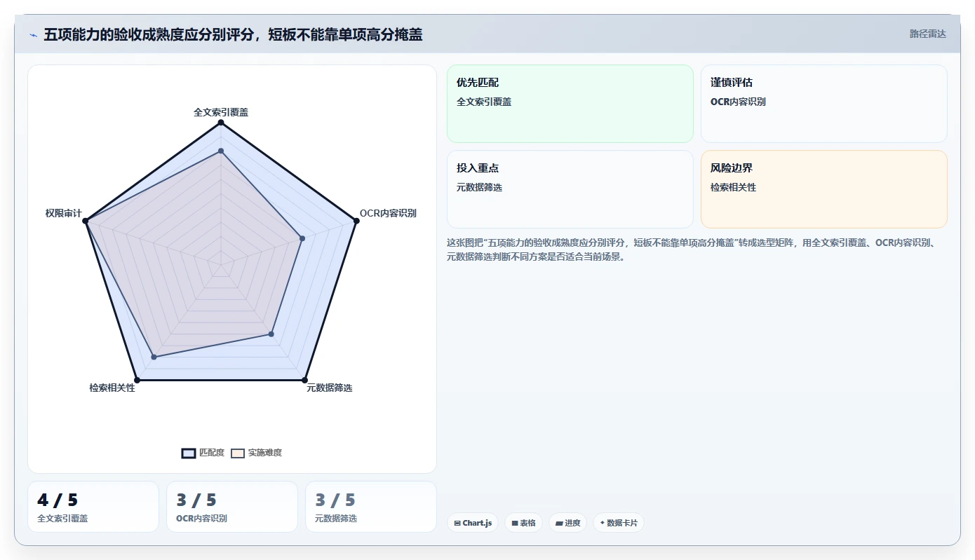The image size is (975, 560).
Task: Click the outer data point at 全文索引覆盖 vertex
Action: click(221, 123)
